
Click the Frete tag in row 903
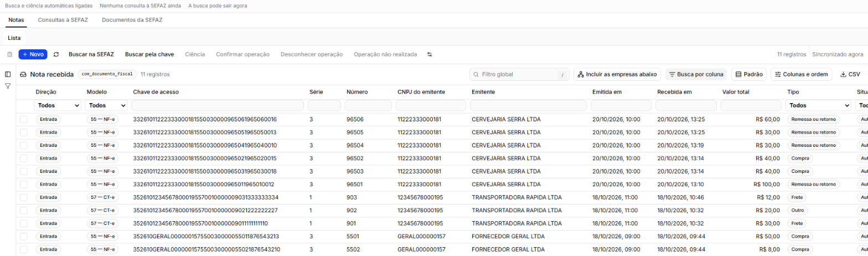pyautogui.click(x=798, y=197)
